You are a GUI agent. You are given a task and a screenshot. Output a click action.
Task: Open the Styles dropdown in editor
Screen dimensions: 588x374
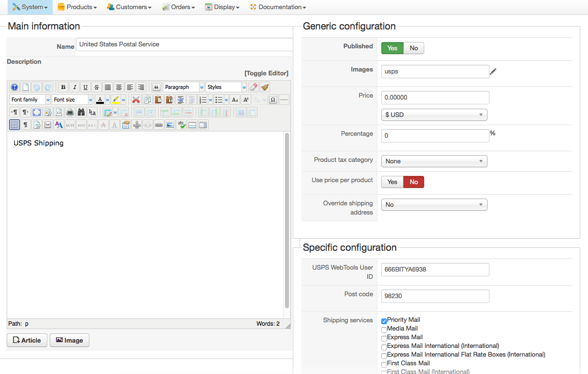226,87
